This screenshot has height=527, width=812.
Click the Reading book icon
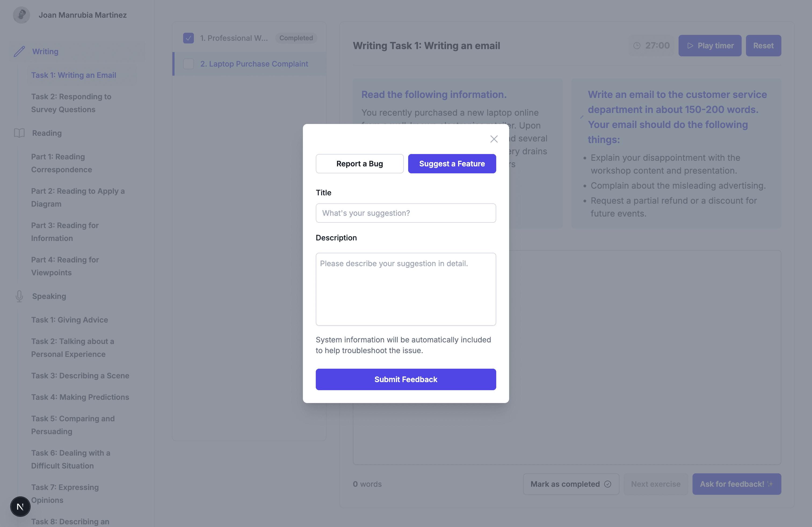pyautogui.click(x=19, y=133)
